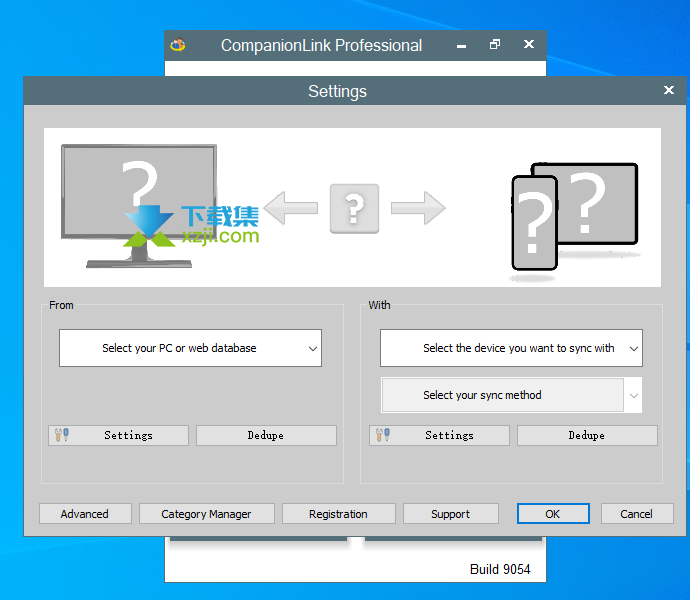Expand the device to sync with dropdown

(x=511, y=348)
